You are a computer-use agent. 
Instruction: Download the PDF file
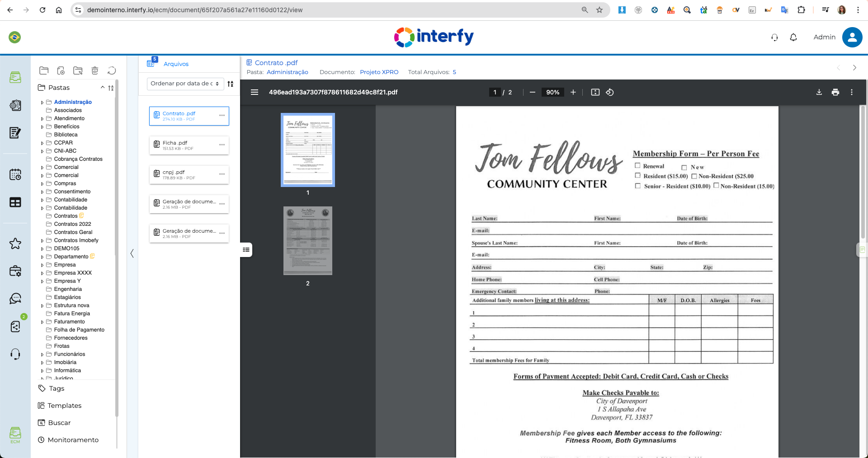pos(819,92)
